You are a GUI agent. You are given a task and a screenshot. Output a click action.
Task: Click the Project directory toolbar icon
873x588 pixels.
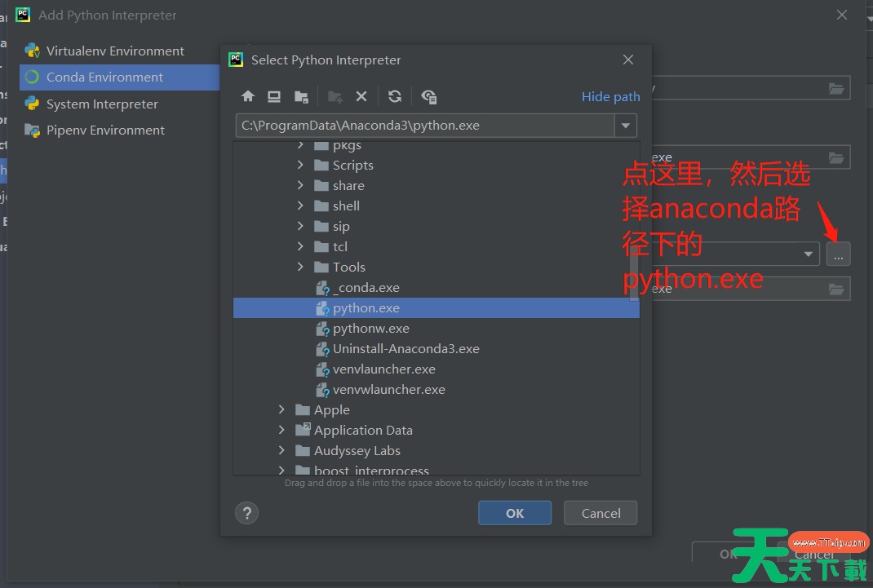click(301, 96)
